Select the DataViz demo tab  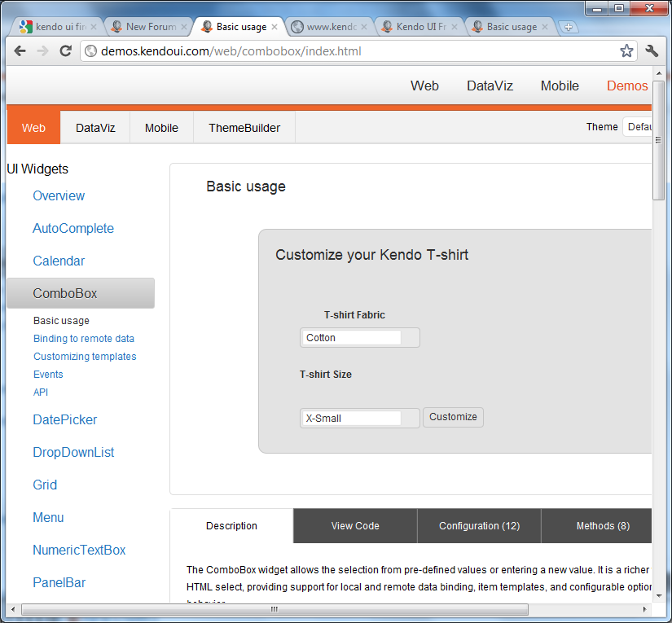tap(95, 128)
